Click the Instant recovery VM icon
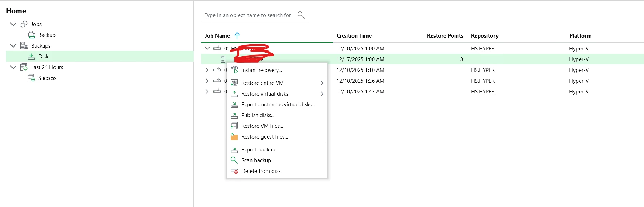 (234, 70)
